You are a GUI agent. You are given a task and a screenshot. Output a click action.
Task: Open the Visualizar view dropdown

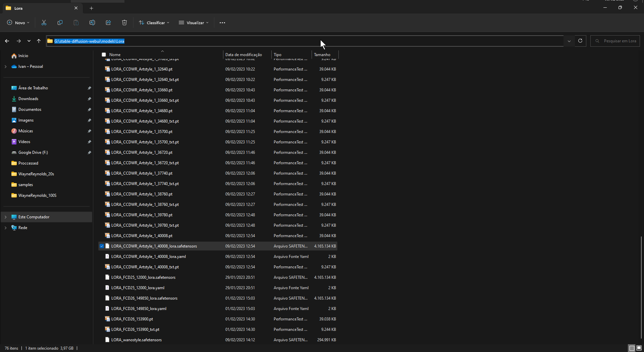(x=194, y=23)
